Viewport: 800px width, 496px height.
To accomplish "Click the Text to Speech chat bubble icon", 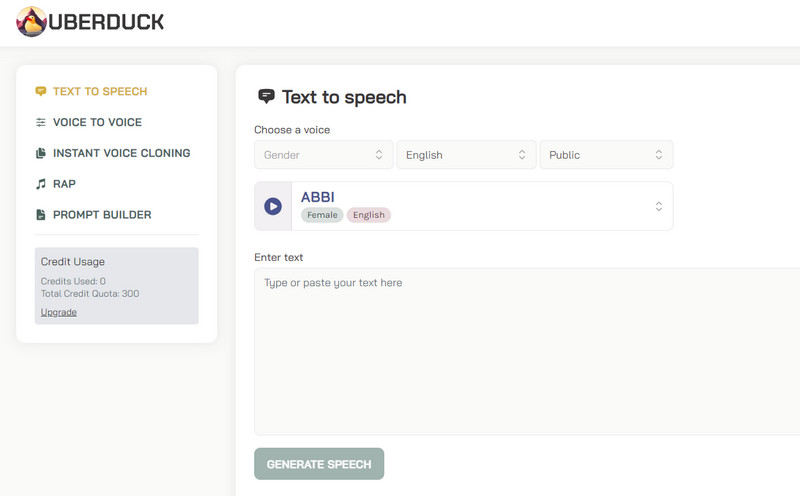I will point(41,91).
